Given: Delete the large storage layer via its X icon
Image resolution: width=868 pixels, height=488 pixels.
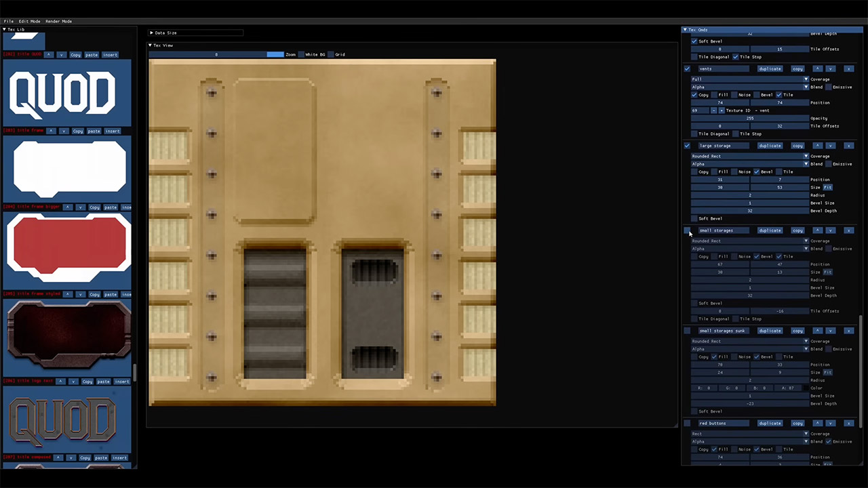Looking at the screenshot, I should click(x=849, y=146).
